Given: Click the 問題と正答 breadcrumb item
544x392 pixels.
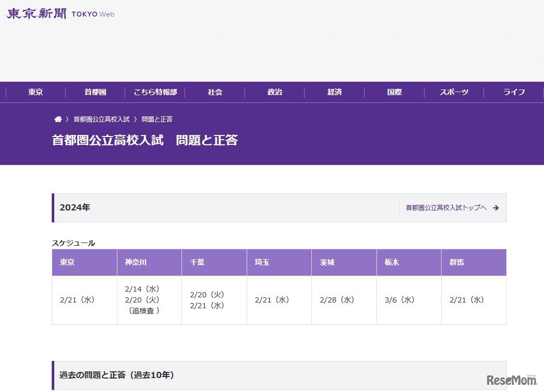Looking at the screenshot, I should click(x=157, y=119).
